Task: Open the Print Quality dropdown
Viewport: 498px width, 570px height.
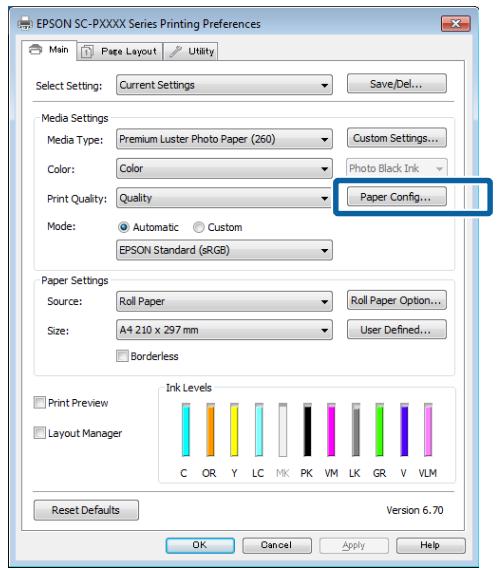Action: (x=224, y=198)
